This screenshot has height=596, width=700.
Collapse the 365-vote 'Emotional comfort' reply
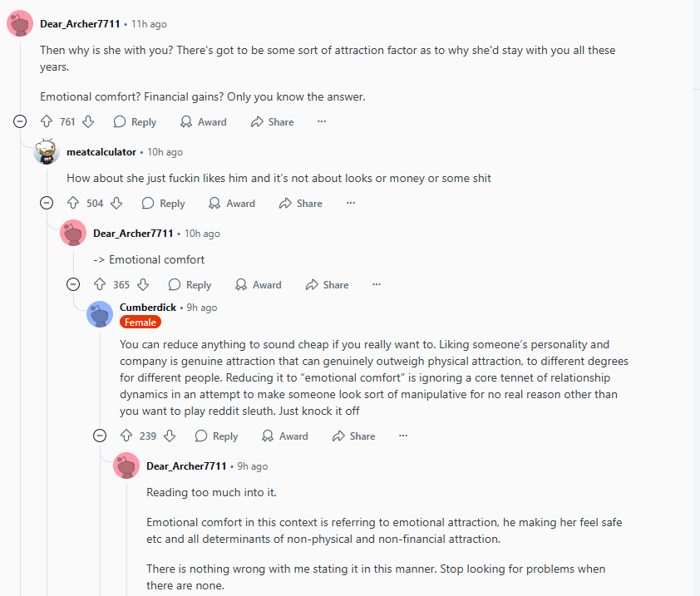click(x=73, y=285)
